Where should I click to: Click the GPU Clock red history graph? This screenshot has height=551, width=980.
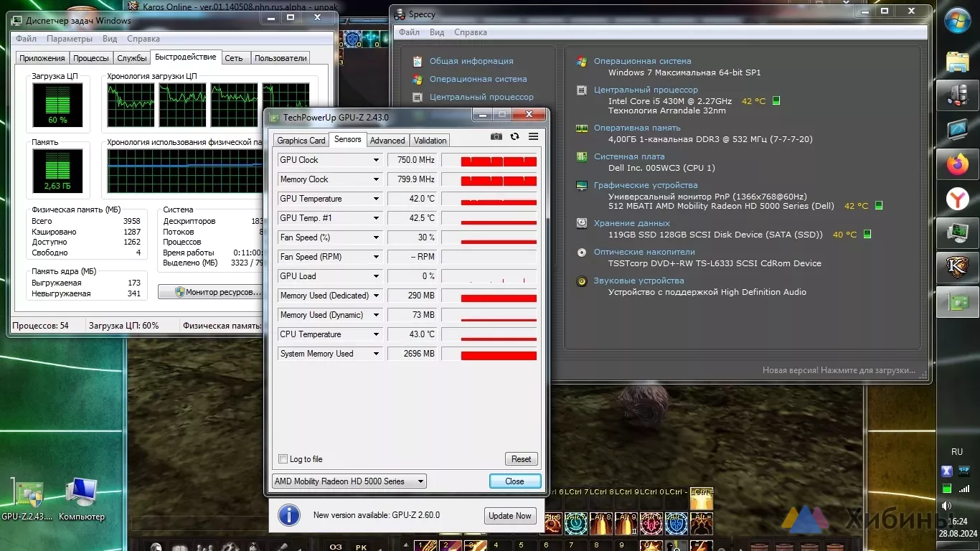coord(489,160)
